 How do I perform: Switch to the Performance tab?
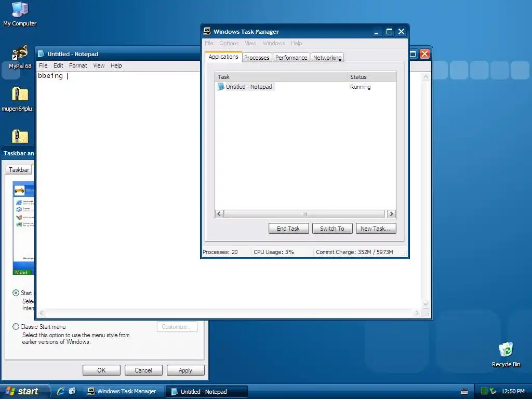(x=291, y=58)
